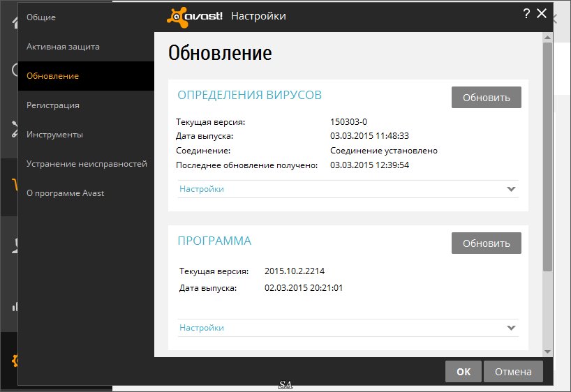This screenshot has width=571, height=392.
Task: Click Обновить for virus definitions
Action: tap(486, 97)
